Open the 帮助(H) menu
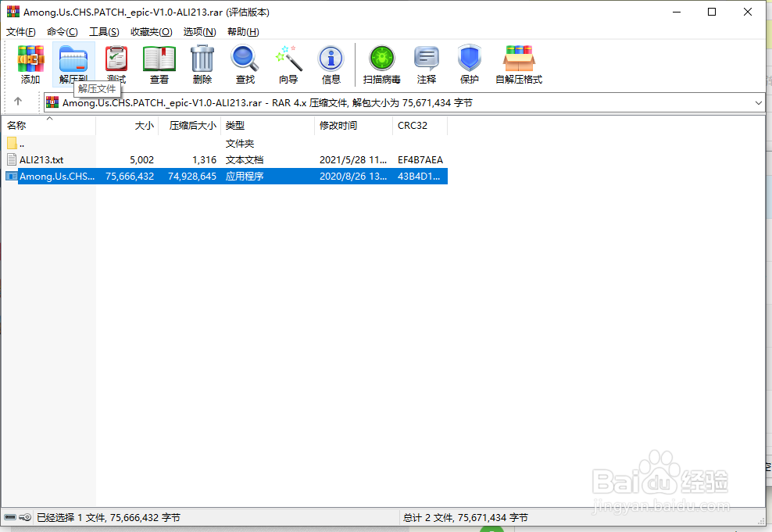 [243, 31]
